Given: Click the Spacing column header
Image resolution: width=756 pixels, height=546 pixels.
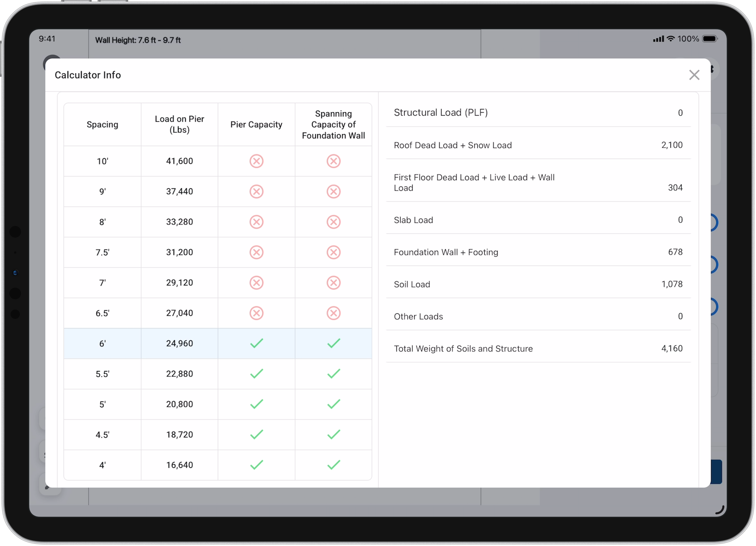Looking at the screenshot, I should click(102, 125).
